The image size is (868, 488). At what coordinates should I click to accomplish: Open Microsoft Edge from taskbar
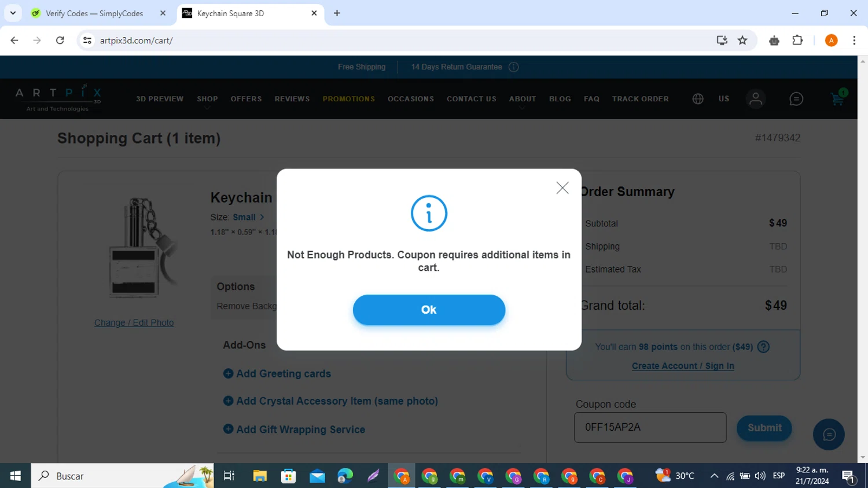click(x=345, y=476)
